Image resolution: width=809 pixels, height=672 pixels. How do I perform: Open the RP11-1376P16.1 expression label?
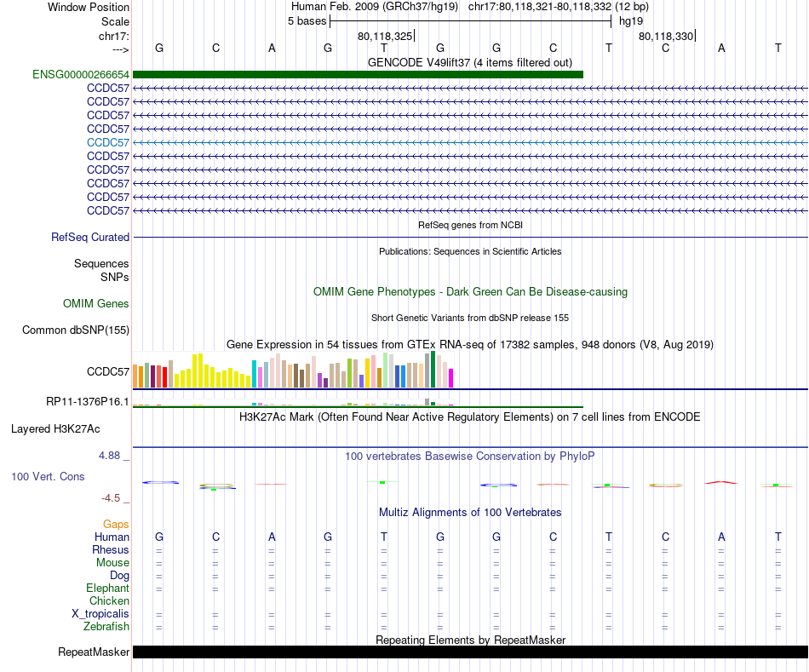(88, 401)
